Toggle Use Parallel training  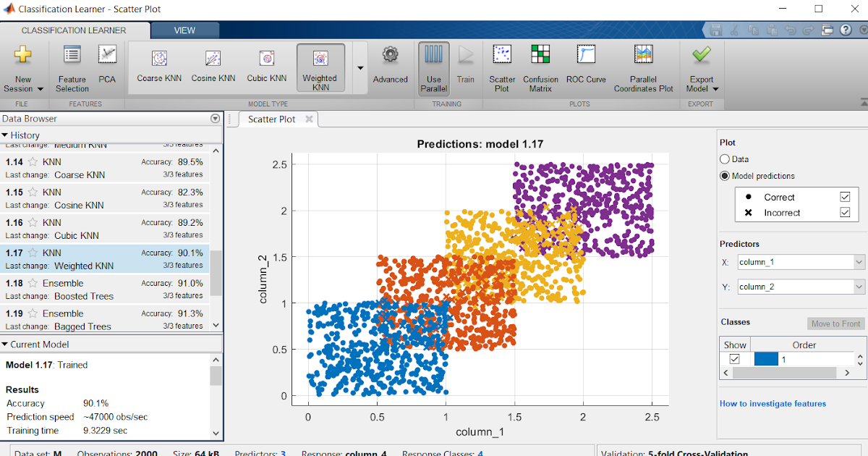433,67
